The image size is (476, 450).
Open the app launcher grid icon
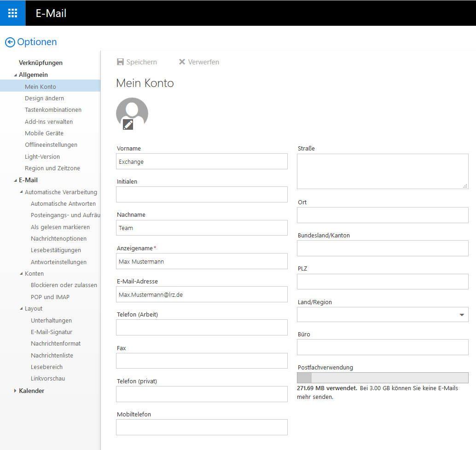coord(12,13)
